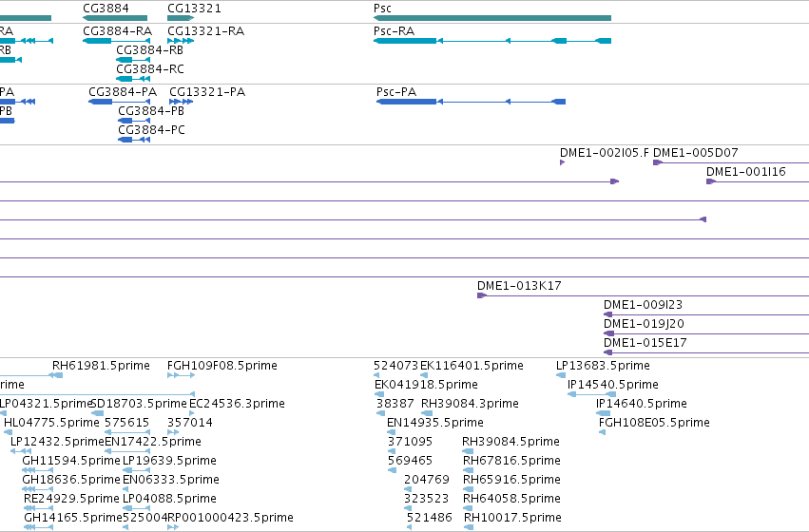Select the 38387 feature label
Screen dimensions: 809x532
tap(395, 404)
